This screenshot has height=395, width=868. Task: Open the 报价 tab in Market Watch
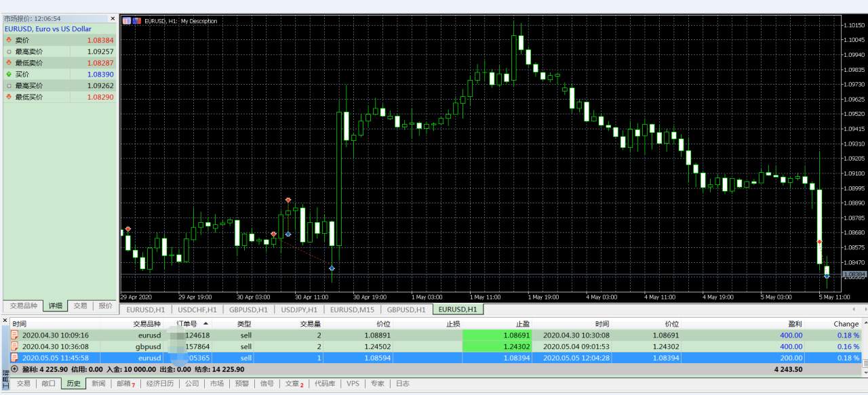click(x=106, y=306)
